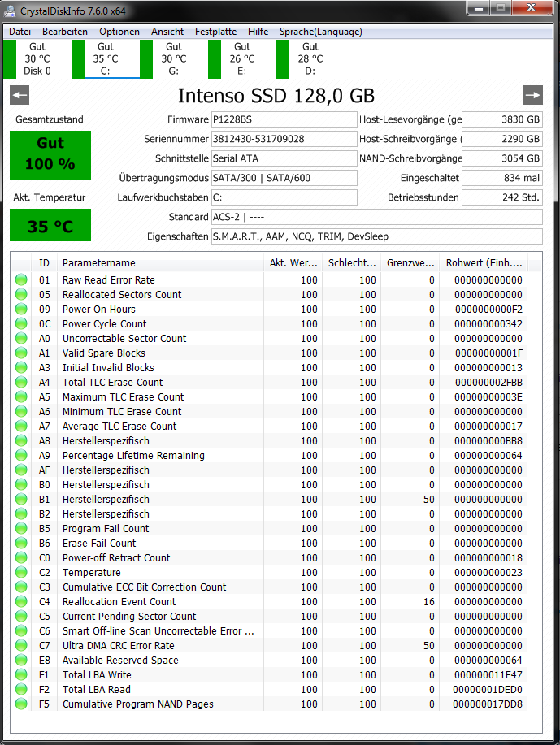
Task: Click status icon for Raw Read Error Rate
Action: point(21,279)
